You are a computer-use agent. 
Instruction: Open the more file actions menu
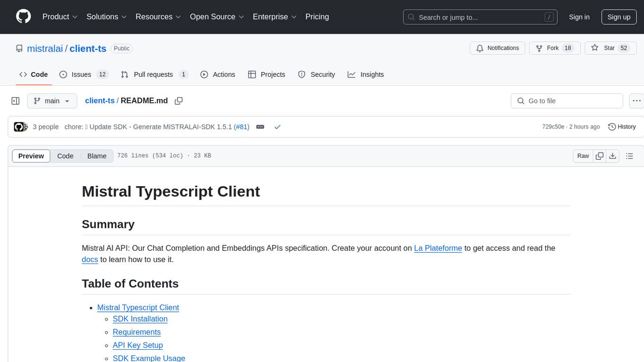pos(636,101)
